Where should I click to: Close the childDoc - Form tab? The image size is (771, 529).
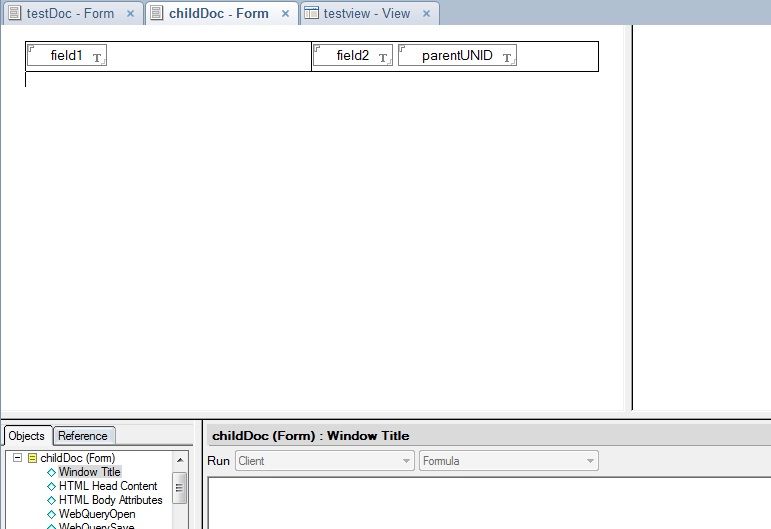coord(285,14)
